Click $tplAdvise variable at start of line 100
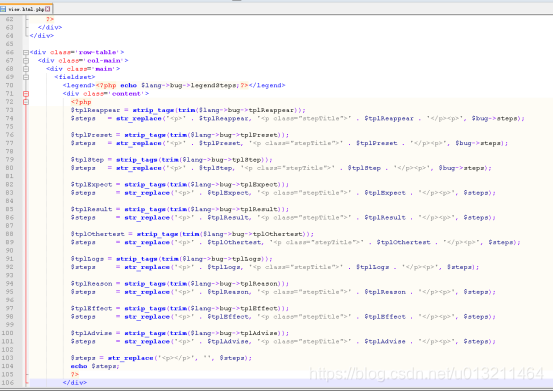This screenshot has width=553, height=392. (91, 333)
